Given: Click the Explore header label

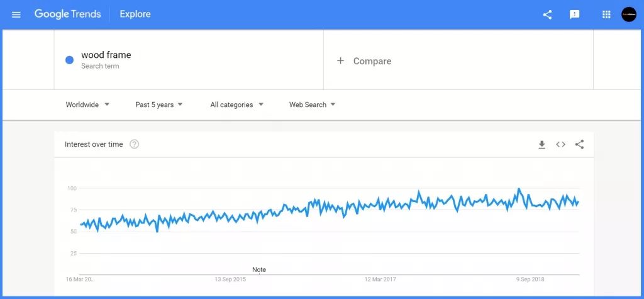Looking at the screenshot, I should [x=135, y=14].
